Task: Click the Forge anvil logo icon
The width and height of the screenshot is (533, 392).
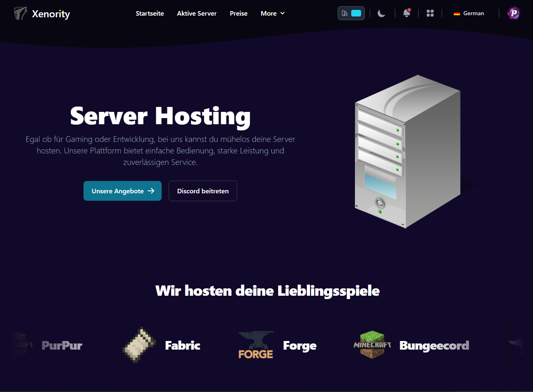Action: tap(256, 345)
